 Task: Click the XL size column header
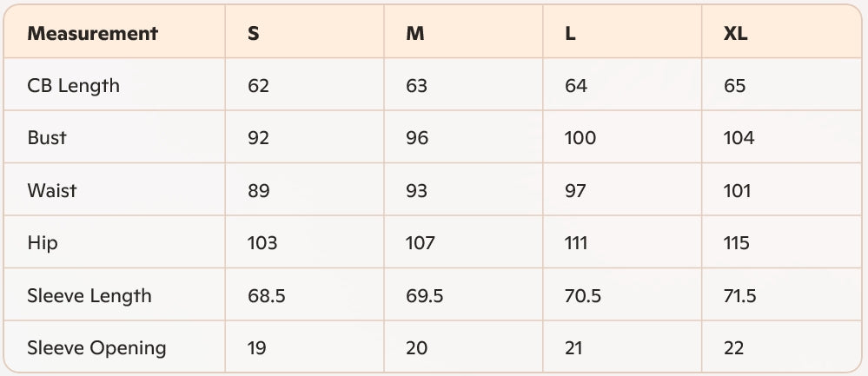[736, 34]
